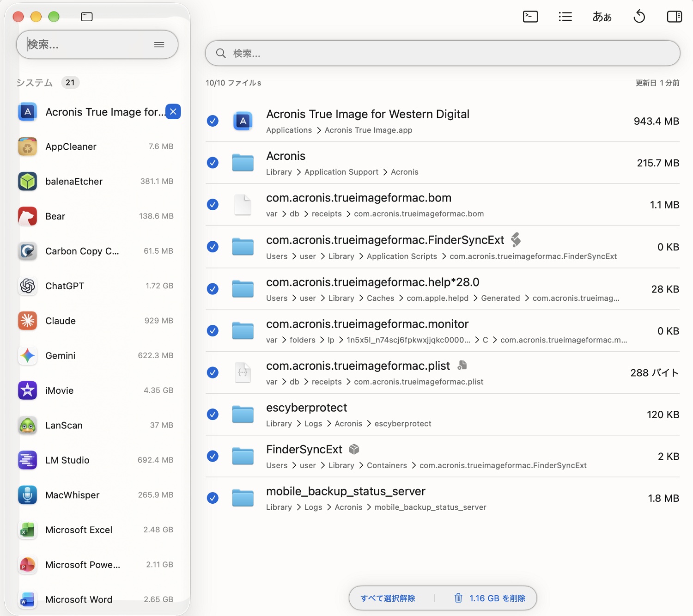Click the com.acronis.trueimageformac.FinderSyncExt entry name
This screenshot has width=693, height=616.
385,240
